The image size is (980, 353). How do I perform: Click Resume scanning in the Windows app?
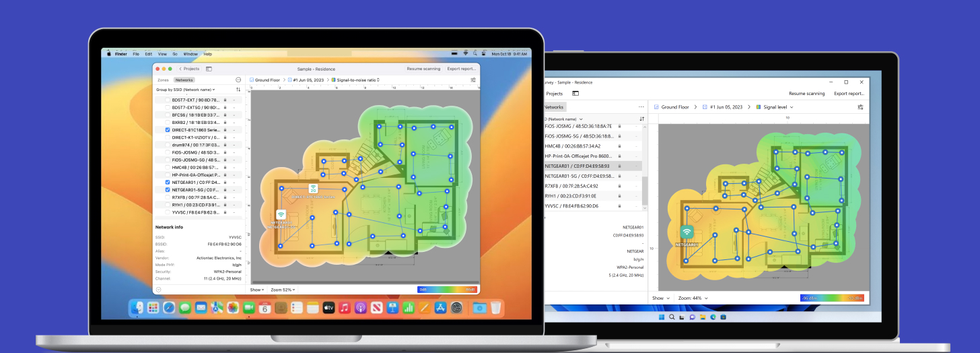click(x=806, y=94)
